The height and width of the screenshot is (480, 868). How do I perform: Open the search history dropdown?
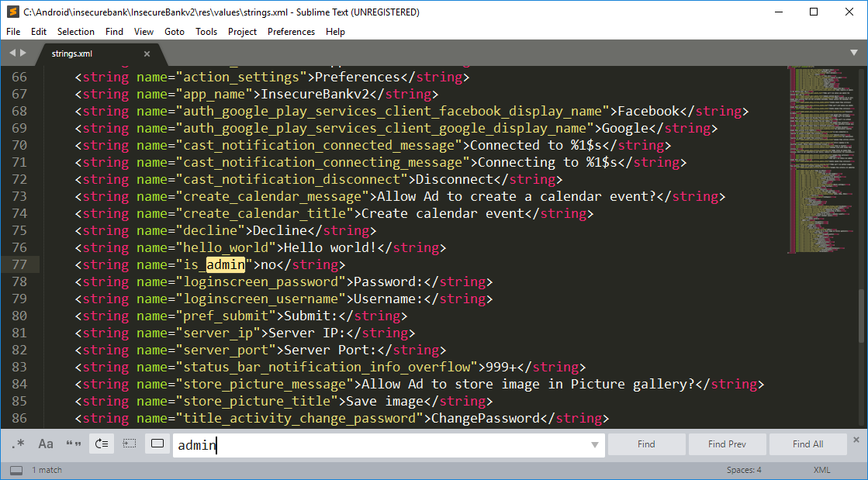pyautogui.click(x=594, y=444)
